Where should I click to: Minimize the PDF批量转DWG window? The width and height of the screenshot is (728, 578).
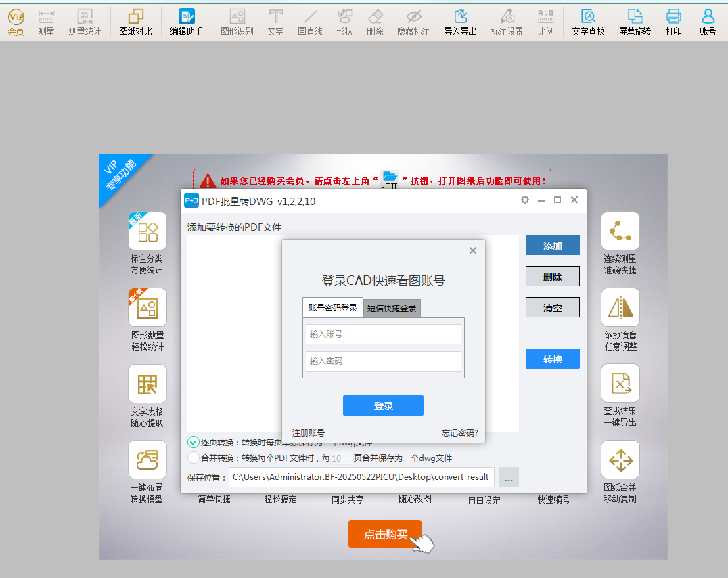pyautogui.click(x=541, y=200)
